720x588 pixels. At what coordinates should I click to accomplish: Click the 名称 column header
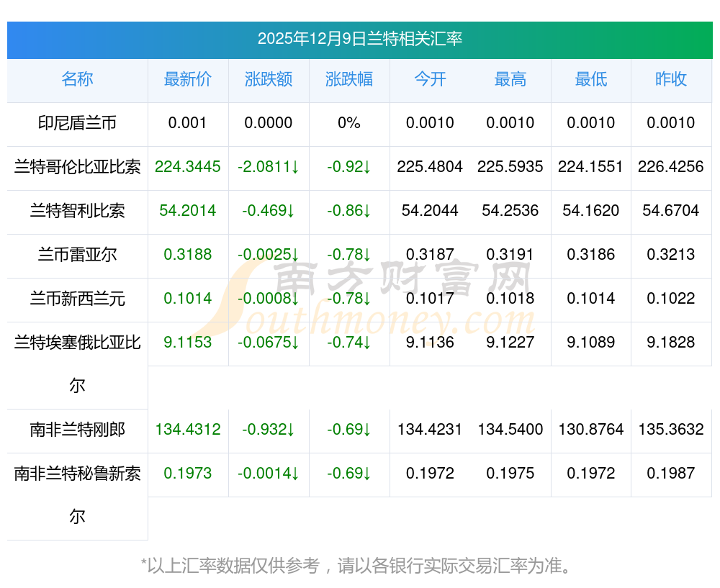[77, 80]
